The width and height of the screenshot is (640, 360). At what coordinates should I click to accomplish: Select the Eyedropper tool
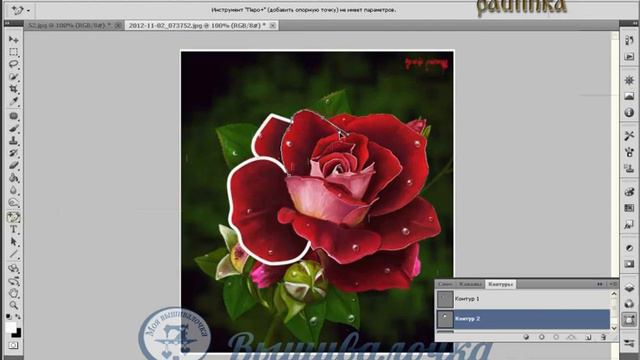pyautogui.click(x=13, y=101)
